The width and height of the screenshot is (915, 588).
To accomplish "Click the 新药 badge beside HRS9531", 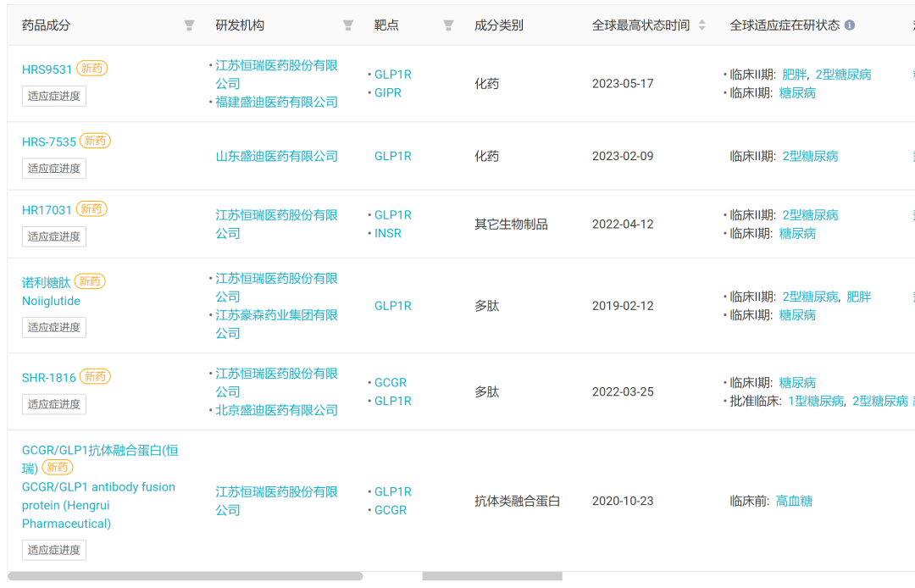I will click(91, 69).
